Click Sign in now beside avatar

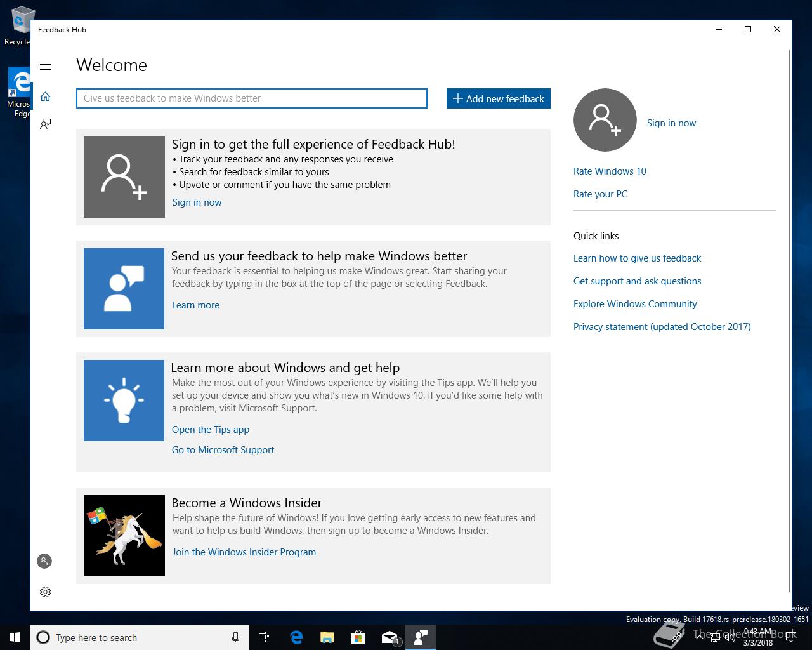point(671,123)
